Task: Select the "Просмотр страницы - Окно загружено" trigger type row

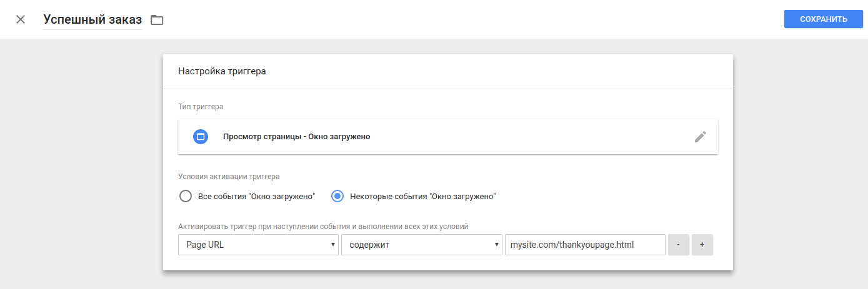Action: [437, 137]
